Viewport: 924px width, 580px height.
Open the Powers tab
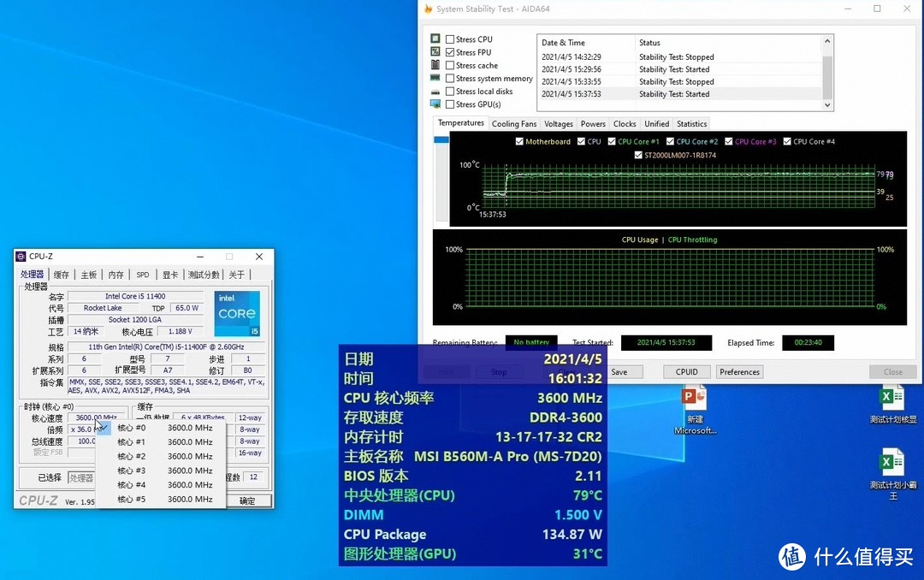[593, 124]
